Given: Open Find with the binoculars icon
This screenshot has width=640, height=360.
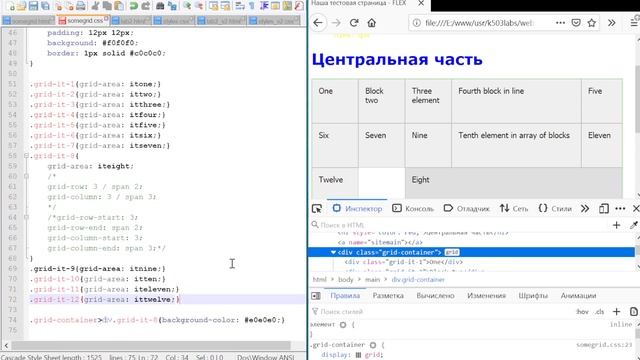Looking at the screenshot, I should click(160, 6).
